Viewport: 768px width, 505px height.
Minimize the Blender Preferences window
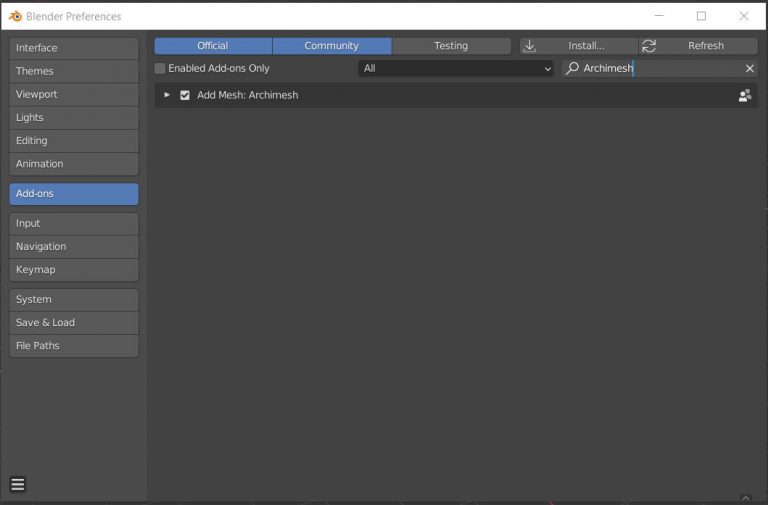click(659, 16)
